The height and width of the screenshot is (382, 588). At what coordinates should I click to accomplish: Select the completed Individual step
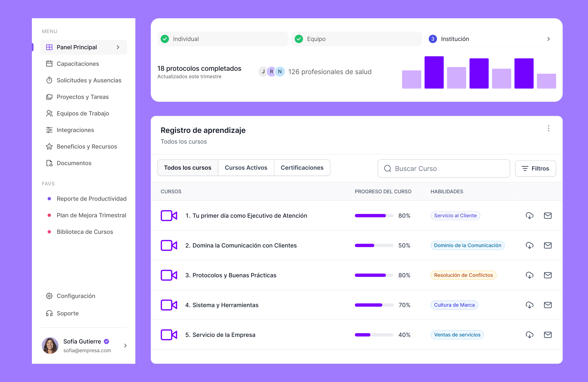[x=223, y=39]
